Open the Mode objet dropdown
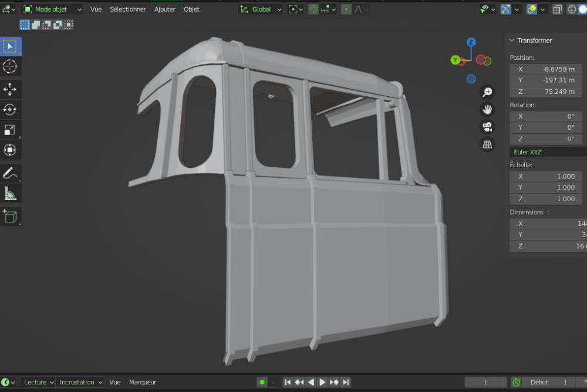The image size is (587, 392). 52,9
